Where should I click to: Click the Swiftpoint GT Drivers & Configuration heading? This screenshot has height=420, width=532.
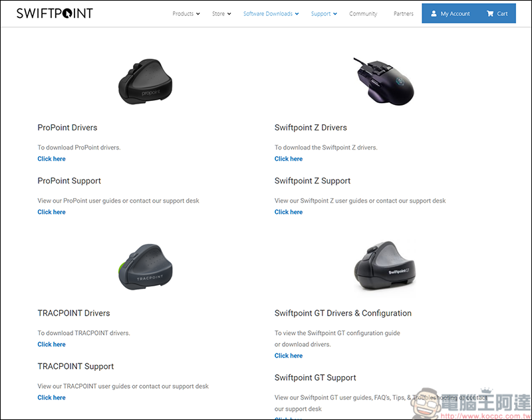(x=342, y=313)
